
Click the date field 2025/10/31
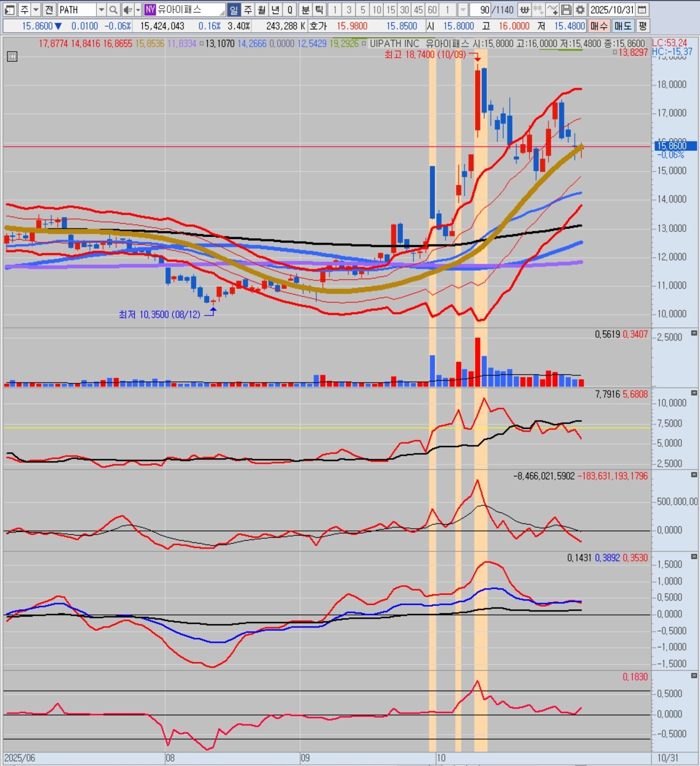[612, 10]
